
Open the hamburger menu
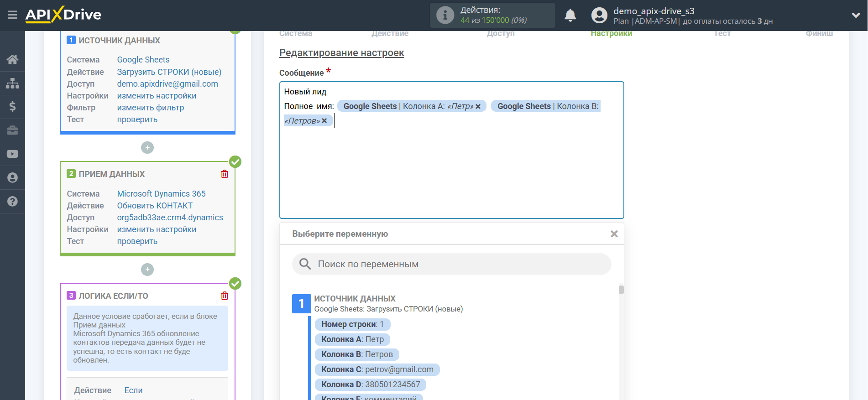[x=12, y=15]
